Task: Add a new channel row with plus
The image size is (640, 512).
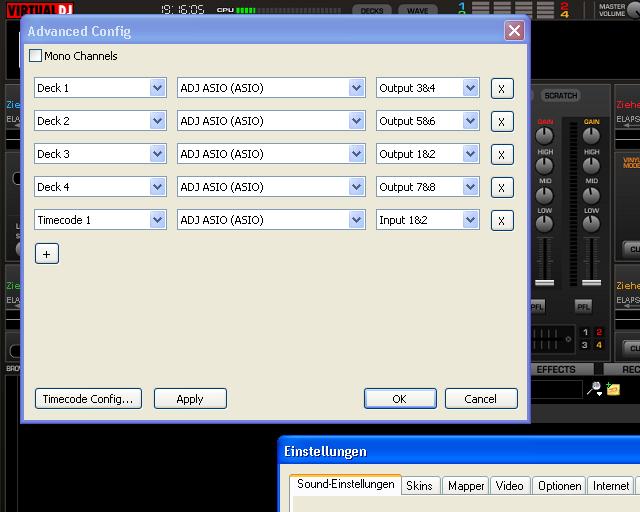Action: point(46,254)
